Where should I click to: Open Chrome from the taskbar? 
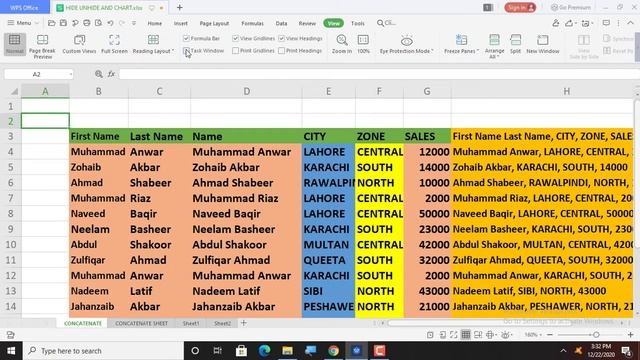tap(333, 351)
